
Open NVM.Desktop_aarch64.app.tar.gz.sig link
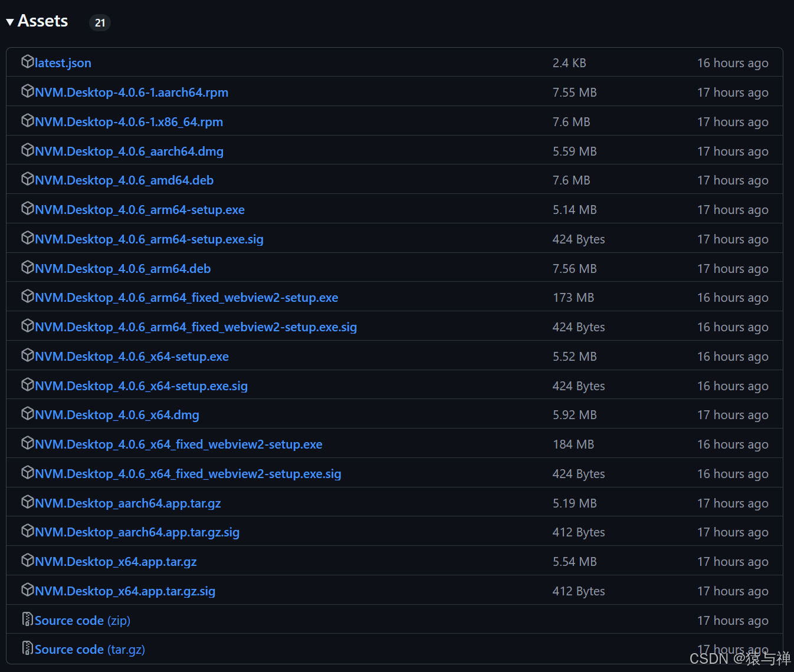point(137,532)
